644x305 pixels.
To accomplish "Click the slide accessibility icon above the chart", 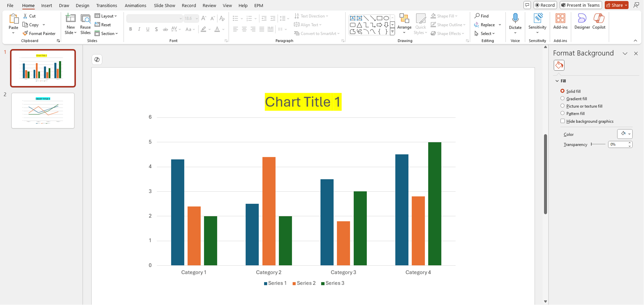I will coord(97,60).
